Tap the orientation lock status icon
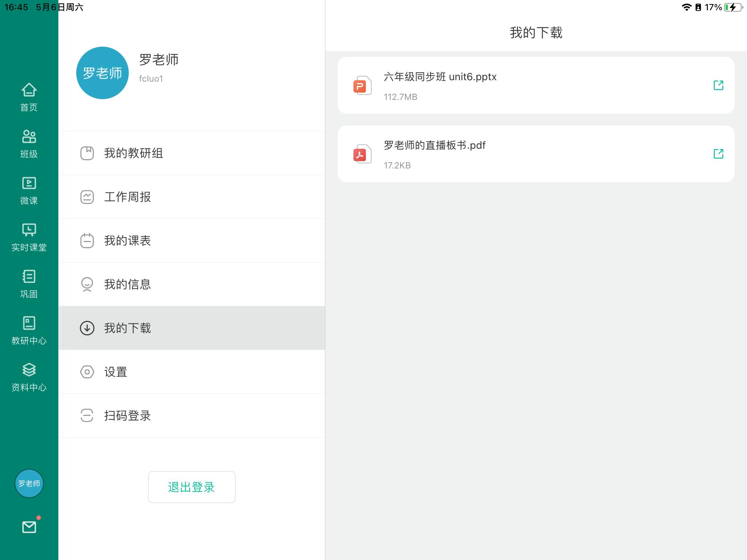This screenshot has height=560, width=747. click(x=698, y=7)
